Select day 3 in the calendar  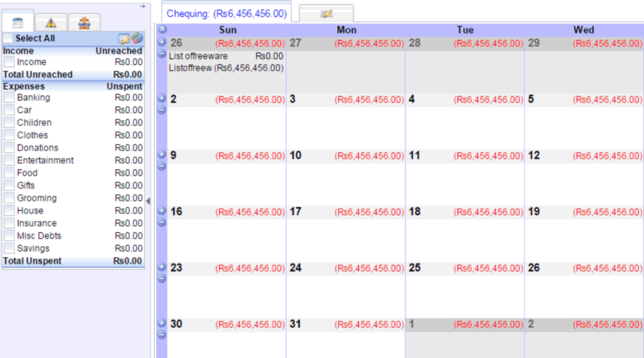point(293,99)
